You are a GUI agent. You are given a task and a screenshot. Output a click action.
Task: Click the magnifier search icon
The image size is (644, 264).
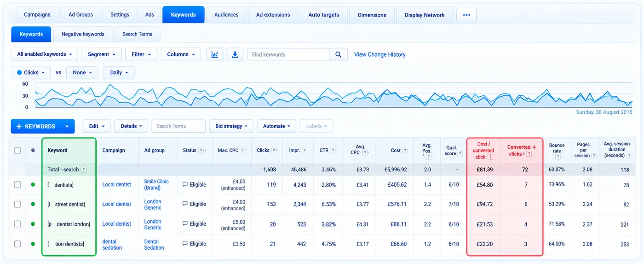tap(338, 54)
